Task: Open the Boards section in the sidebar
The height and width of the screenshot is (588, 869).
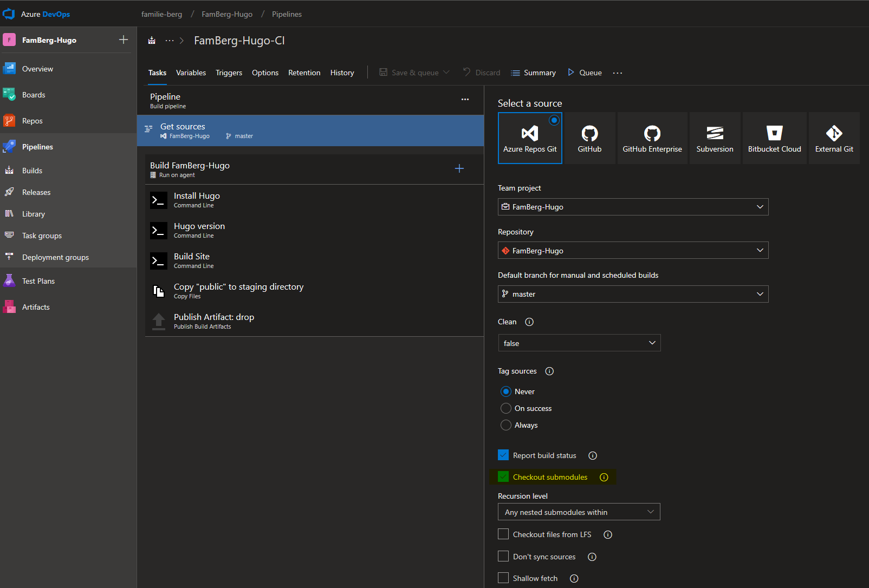Action: [x=34, y=94]
